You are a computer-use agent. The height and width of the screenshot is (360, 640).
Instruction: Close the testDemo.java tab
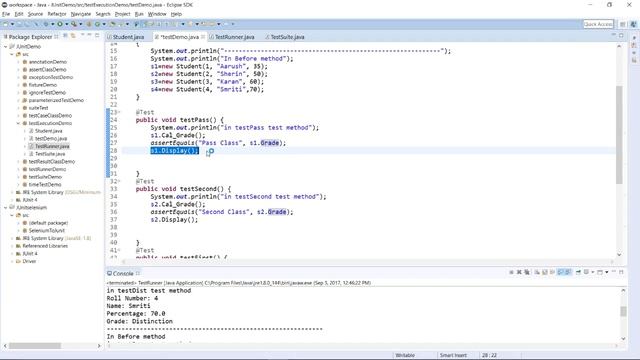click(x=203, y=37)
